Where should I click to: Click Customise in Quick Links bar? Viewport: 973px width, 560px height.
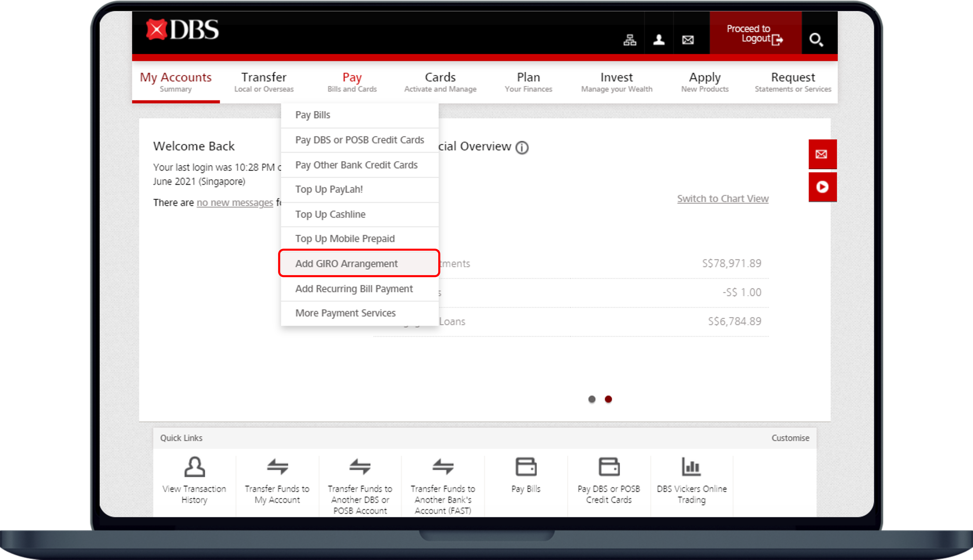(x=790, y=438)
